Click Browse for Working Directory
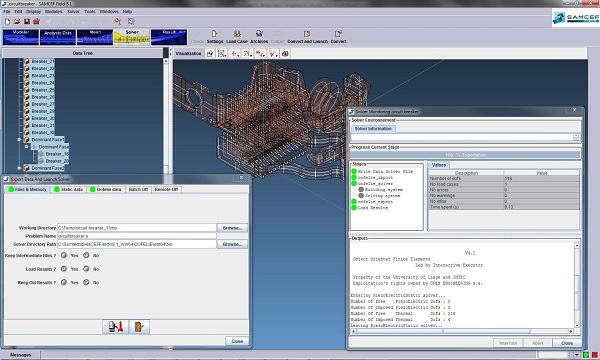 click(x=232, y=228)
